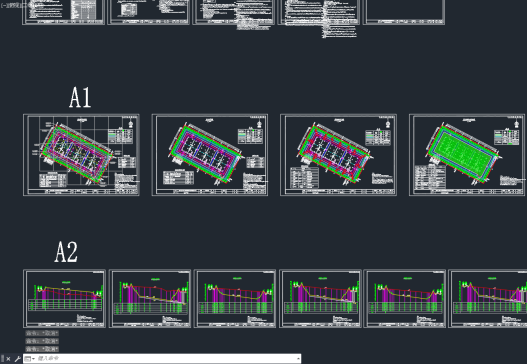Select the empty top-row sheet frame
527x364 pixels.
coord(404,12)
